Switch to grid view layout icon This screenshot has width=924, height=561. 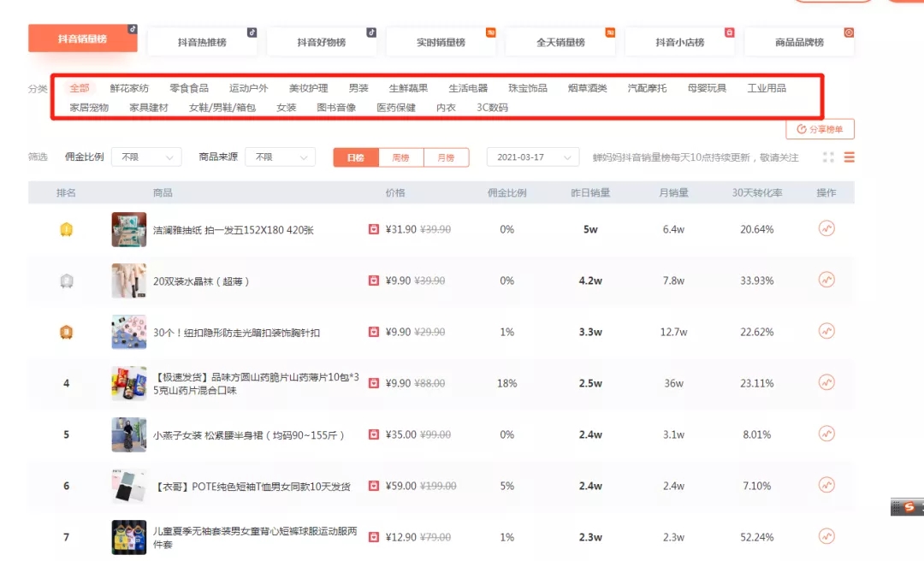pos(828,157)
